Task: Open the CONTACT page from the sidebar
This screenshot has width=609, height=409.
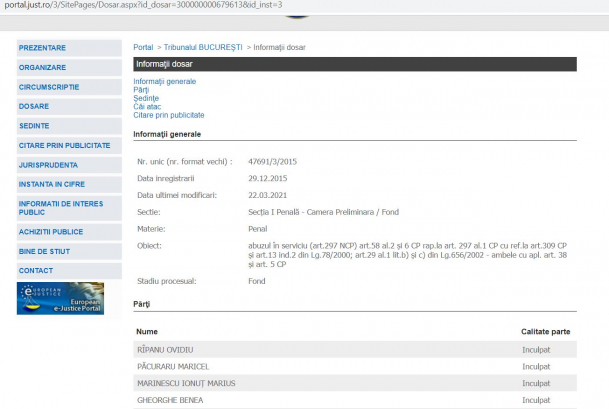Action: click(36, 270)
